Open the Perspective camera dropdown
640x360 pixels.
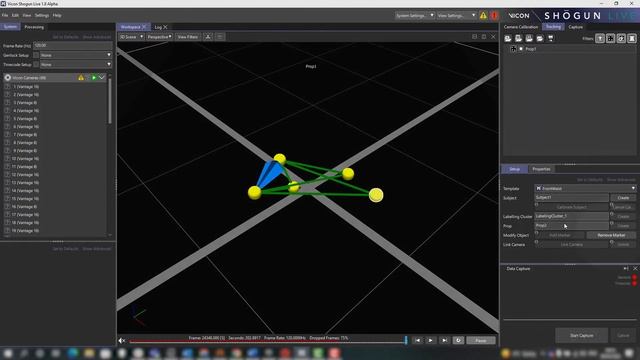159,37
